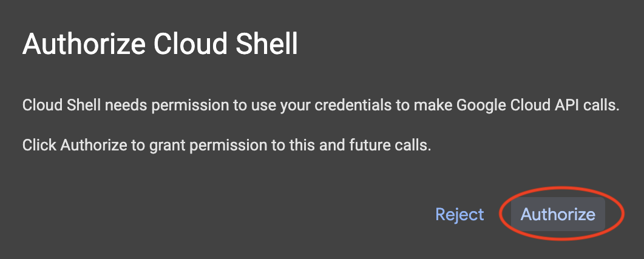Refuse credential use by clicking Reject
Viewport: 644px width, 259px height.
click(x=459, y=214)
